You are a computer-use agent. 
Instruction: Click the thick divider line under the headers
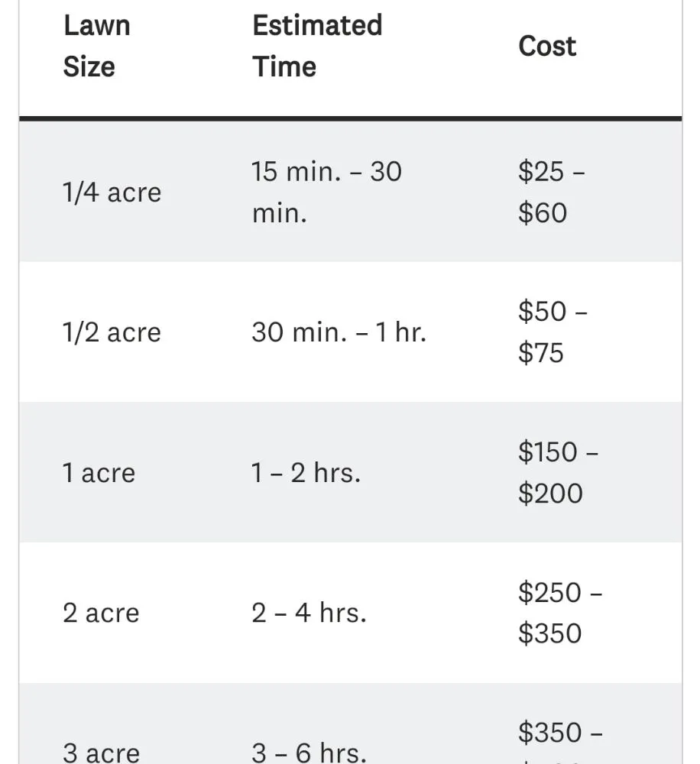tap(350, 118)
